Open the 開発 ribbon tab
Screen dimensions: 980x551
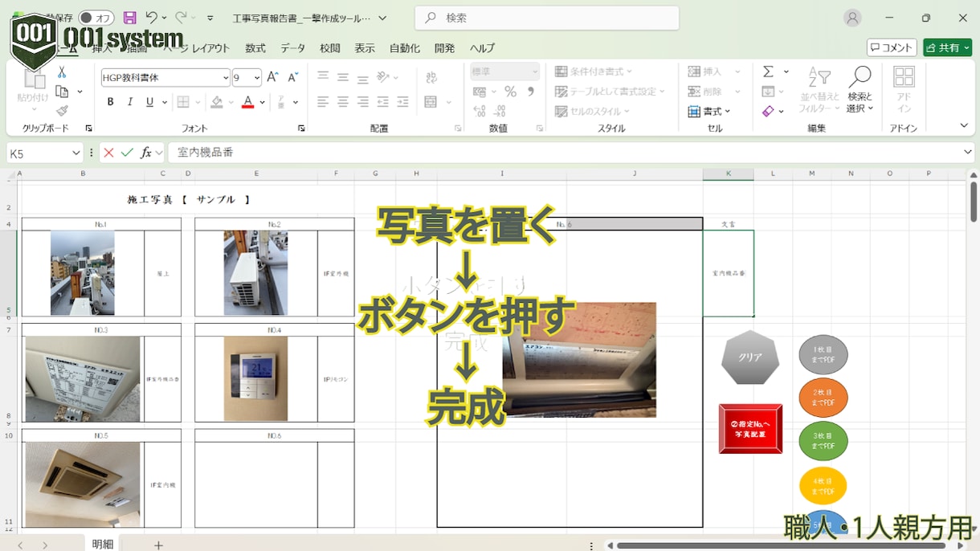444,48
